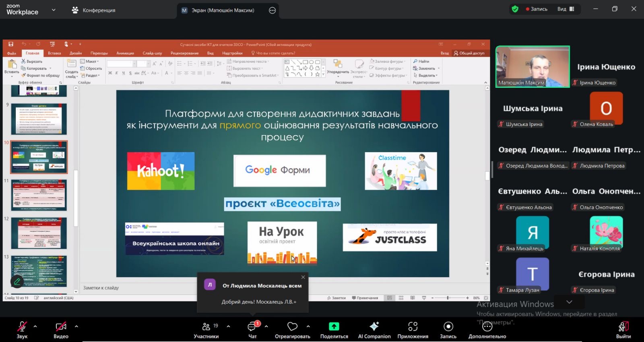Open the Apps icon in Zoom toolbar
Viewport: 644px width, 342px height.
(413, 326)
